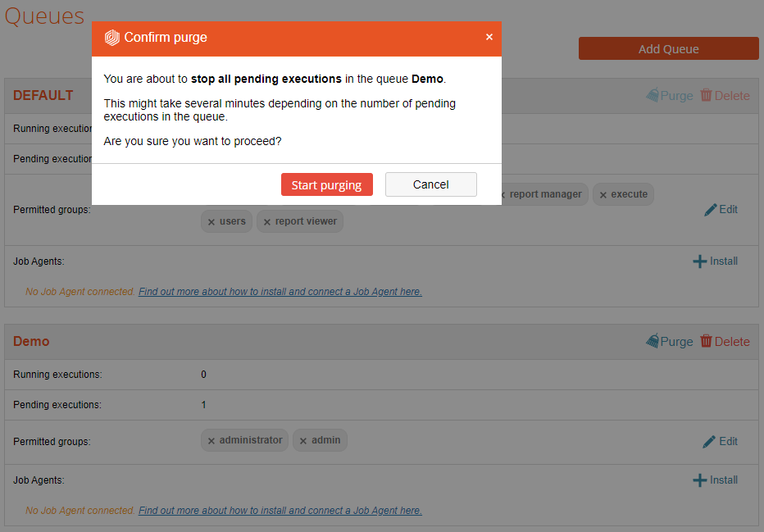The image size is (764, 532).
Task: Click the Purge broom icon for DEFAULT queue
Action: (x=653, y=95)
